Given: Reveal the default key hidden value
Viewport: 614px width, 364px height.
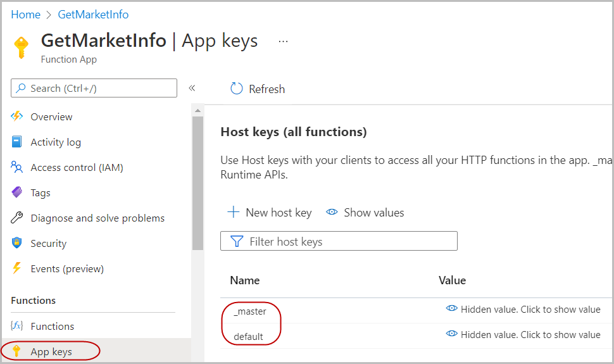Looking at the screenshot, I should tap(523, 334).
